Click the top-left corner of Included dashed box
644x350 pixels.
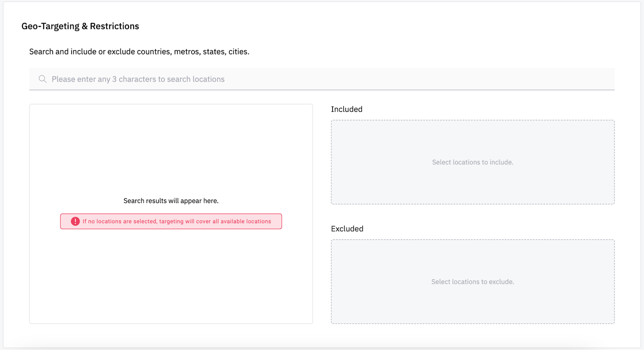tap(333, 122)
